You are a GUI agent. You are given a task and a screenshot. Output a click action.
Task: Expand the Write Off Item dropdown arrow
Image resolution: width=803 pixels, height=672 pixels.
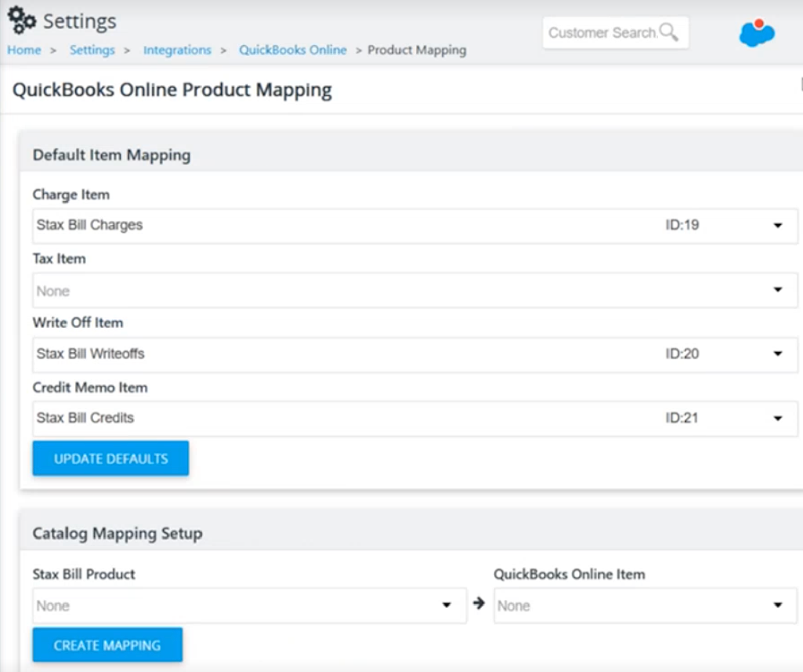[778, 354]
